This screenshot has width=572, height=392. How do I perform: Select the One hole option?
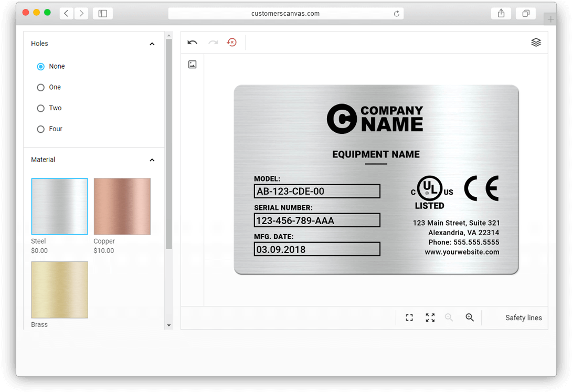click(40, 88)
